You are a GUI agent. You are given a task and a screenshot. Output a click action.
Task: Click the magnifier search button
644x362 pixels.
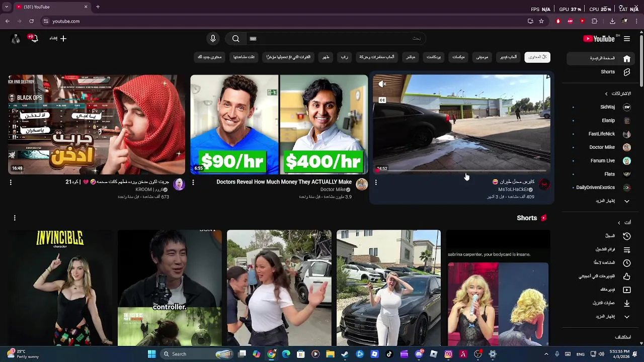point(235,39)
